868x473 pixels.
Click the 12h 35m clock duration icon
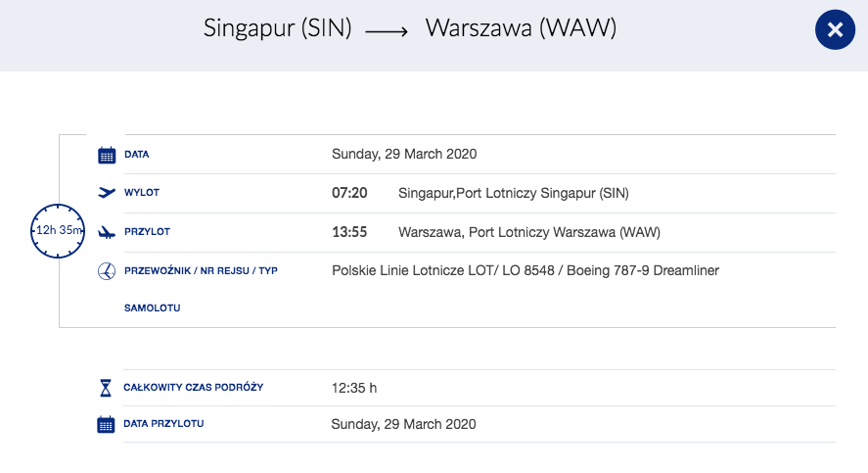tap(58, 230)
